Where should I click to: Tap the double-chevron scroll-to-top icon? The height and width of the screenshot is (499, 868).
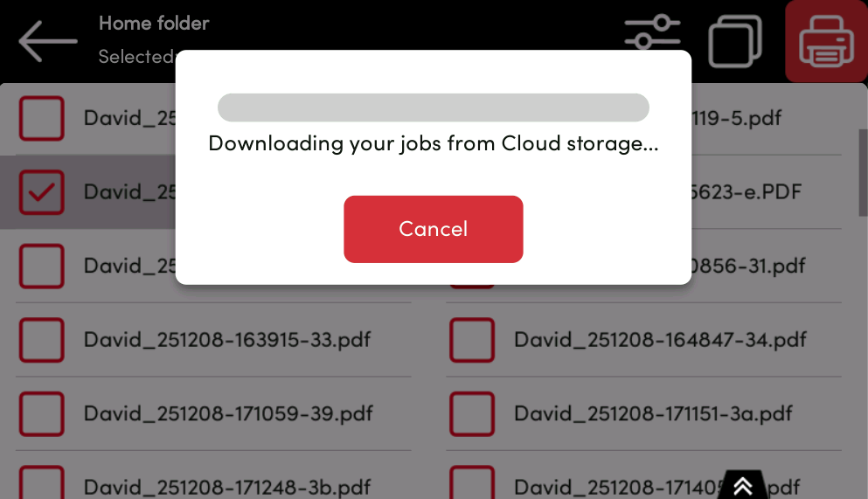[x=743, y=486]
